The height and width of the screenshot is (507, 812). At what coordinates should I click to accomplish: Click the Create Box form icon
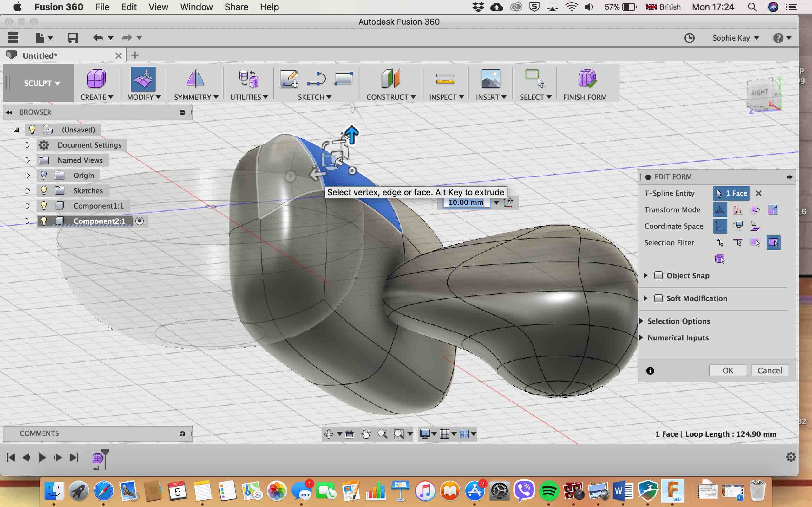click(96, 79)
